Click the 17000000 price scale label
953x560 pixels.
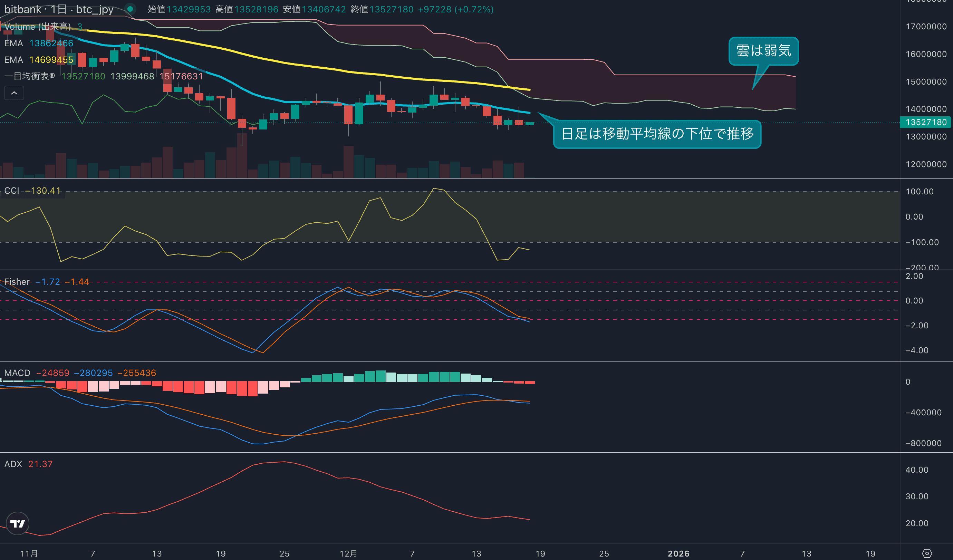pos(926,27)
